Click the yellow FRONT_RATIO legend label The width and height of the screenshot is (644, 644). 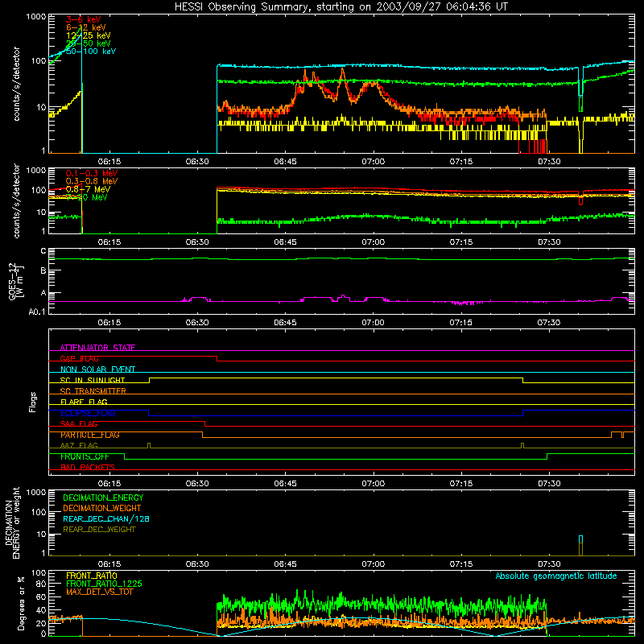[92, 576]
